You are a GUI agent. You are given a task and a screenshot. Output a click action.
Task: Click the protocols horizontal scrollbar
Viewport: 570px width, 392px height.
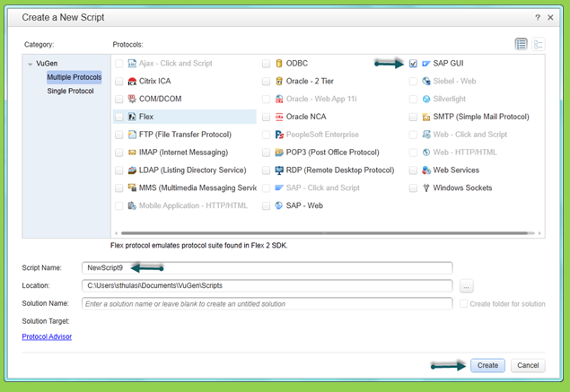(324, 233)
